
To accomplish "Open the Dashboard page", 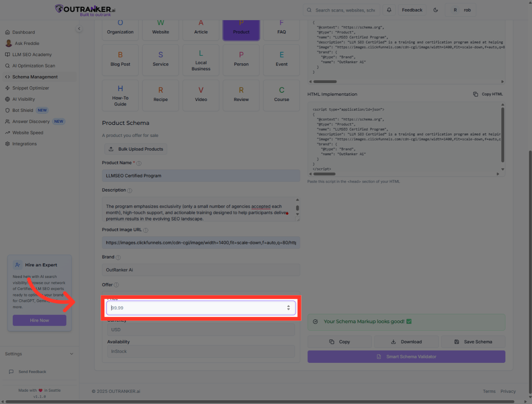I will click(x=24, y=32).
